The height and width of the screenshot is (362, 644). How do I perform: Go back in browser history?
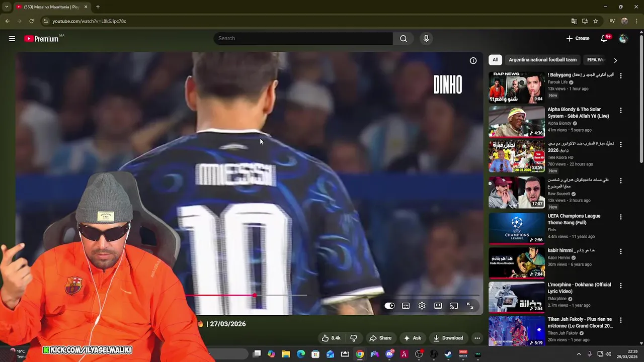7,21
